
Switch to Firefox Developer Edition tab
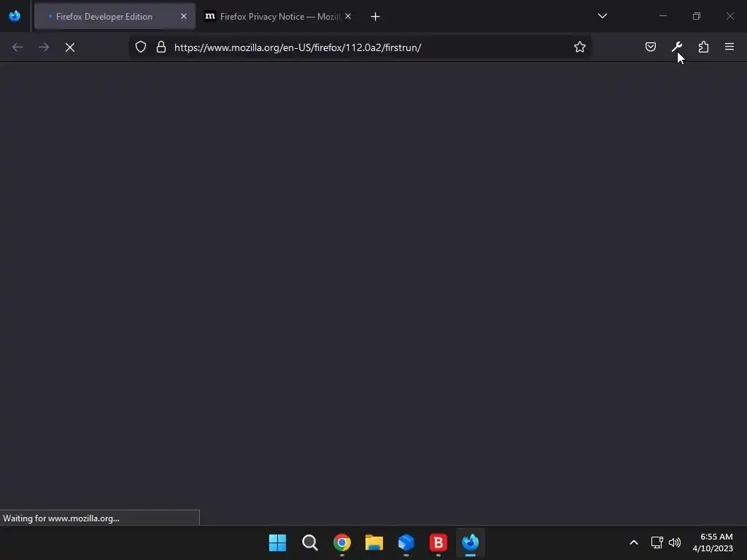115,16
